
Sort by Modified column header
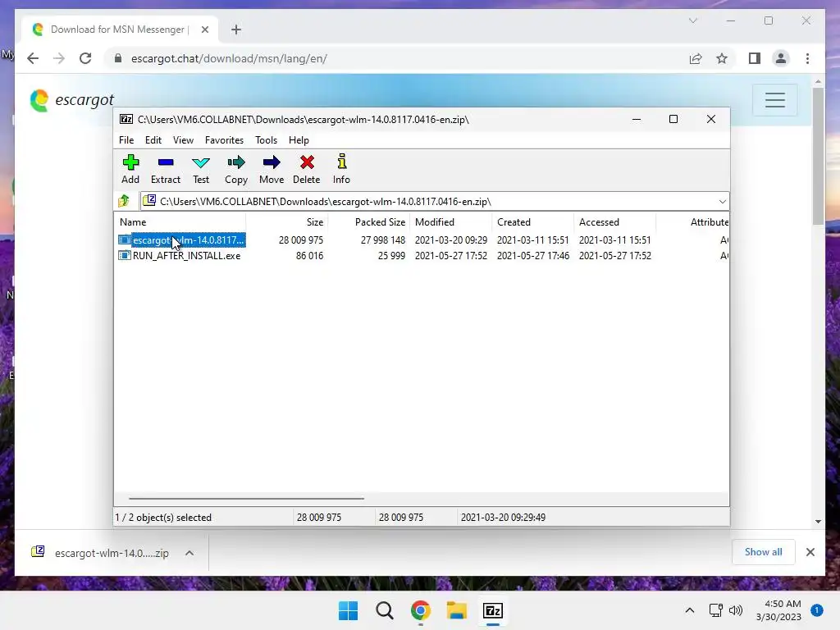[450, 221]
